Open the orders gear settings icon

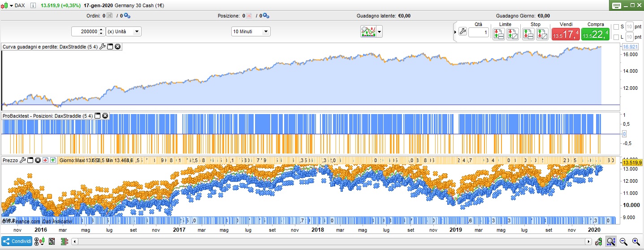pyautogui.click(x=127, y=16)
